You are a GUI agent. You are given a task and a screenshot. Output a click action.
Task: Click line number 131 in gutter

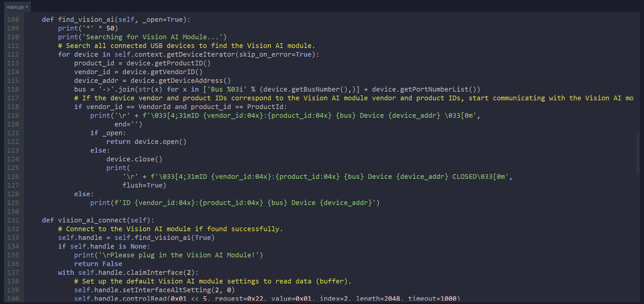click(13, 220)
